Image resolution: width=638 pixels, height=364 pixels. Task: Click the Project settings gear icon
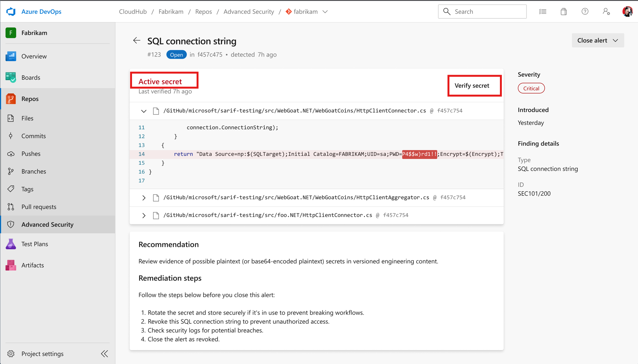coord(11,354)
